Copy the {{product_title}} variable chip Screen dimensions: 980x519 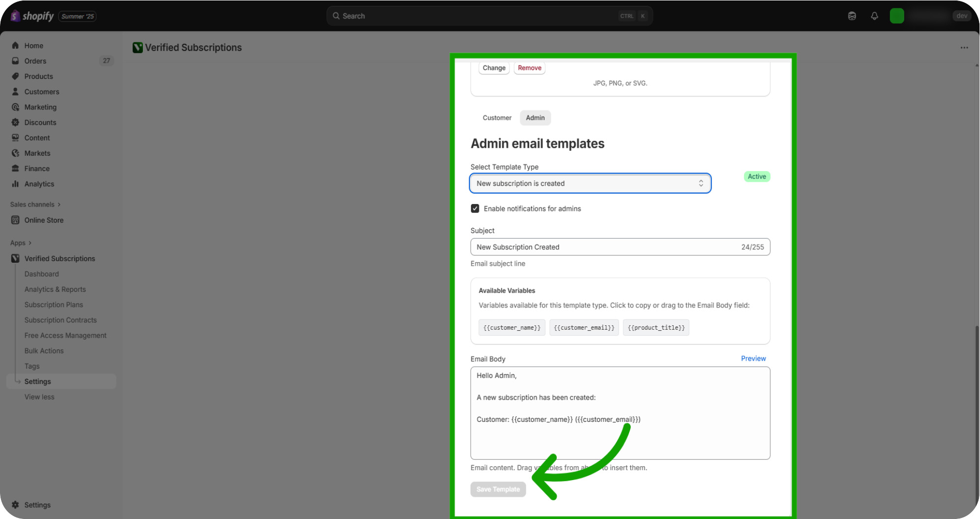(x=656, y=327)
